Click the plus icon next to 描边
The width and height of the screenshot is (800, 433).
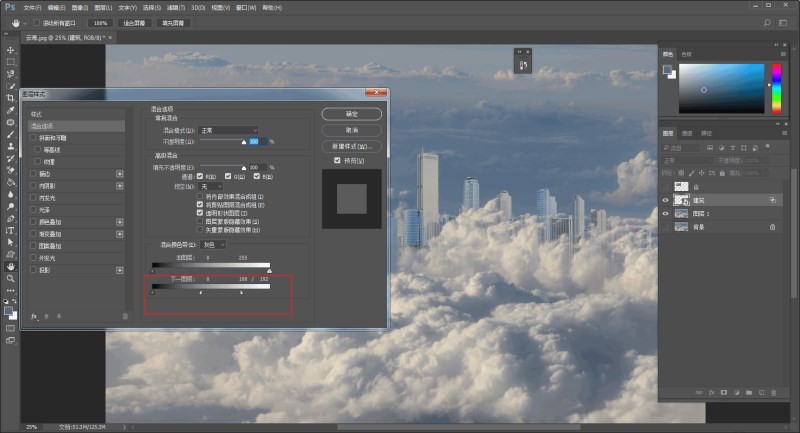(x=120, y=174)
